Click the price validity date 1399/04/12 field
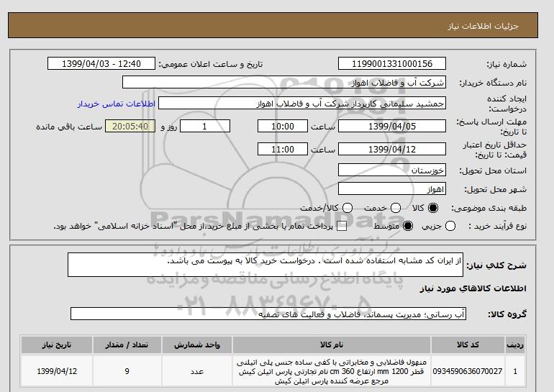This screenshot has width=554, height=392. 392,149
